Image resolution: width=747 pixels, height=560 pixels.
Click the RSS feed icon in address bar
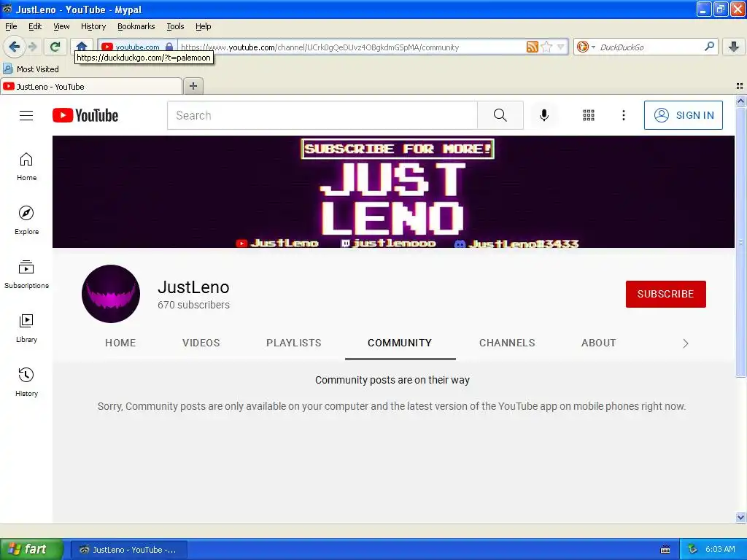(532, 47)
